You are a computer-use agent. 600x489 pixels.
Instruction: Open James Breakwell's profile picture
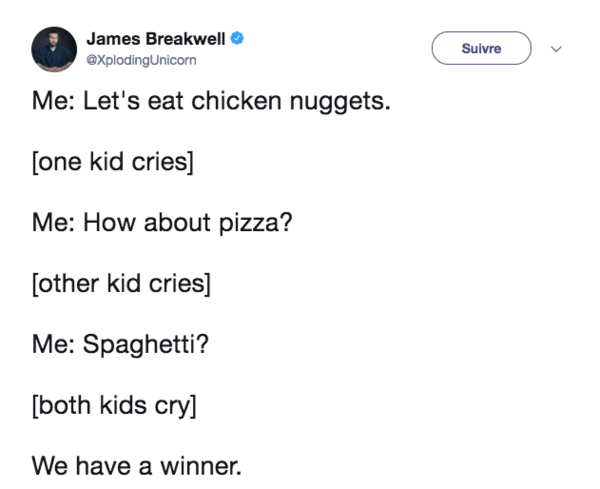click(54, 49)
